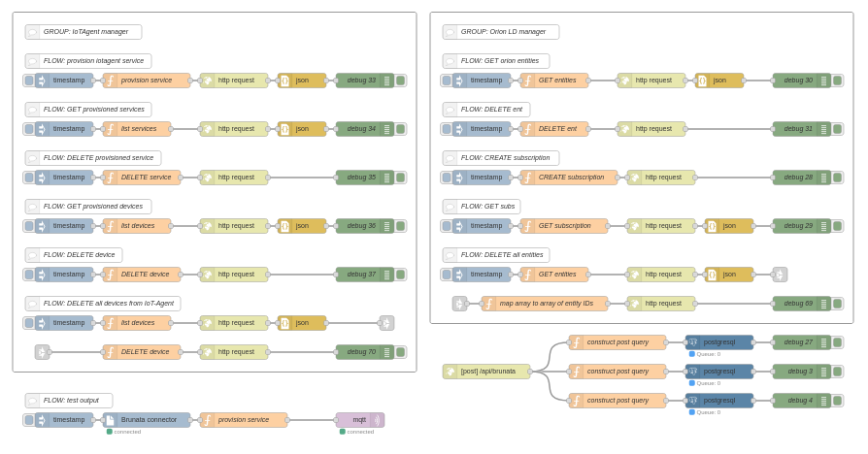The image size is (868, 454).
Task: Select the debug 31 node
Action: pos(802,129)
